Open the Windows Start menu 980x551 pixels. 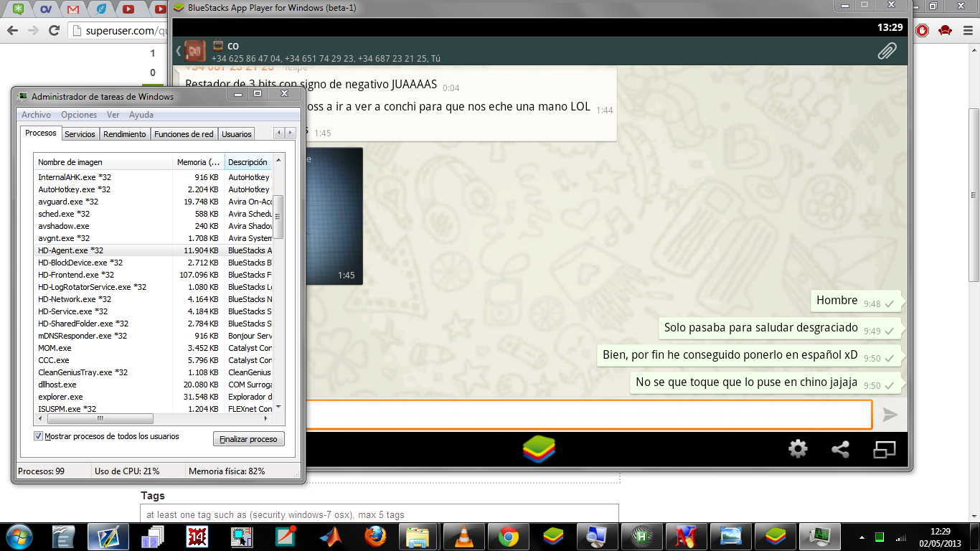click(x=19, y=536)
